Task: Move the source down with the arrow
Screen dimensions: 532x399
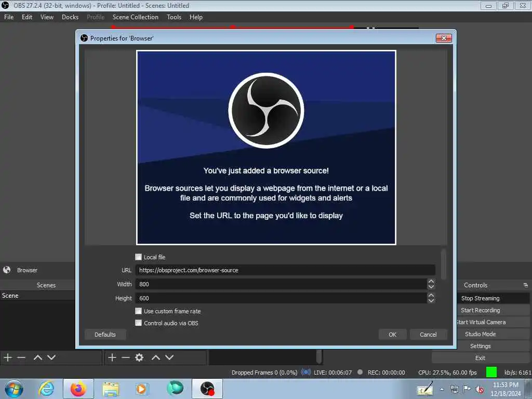Action: point(169,357)
